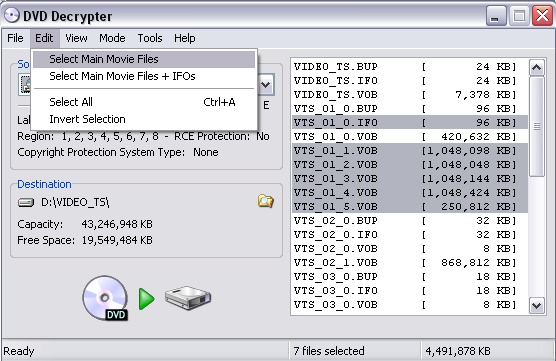Browse for destination folder icon

(266, 201)
